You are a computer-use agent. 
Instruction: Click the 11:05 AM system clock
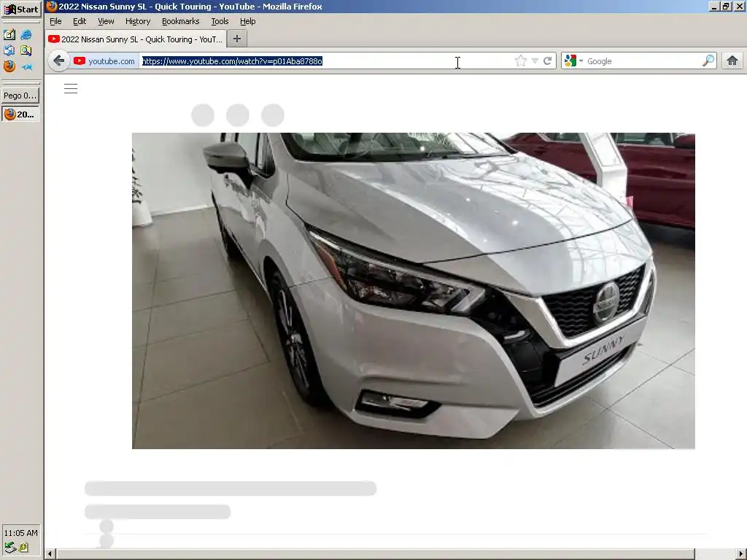[20, 533]
